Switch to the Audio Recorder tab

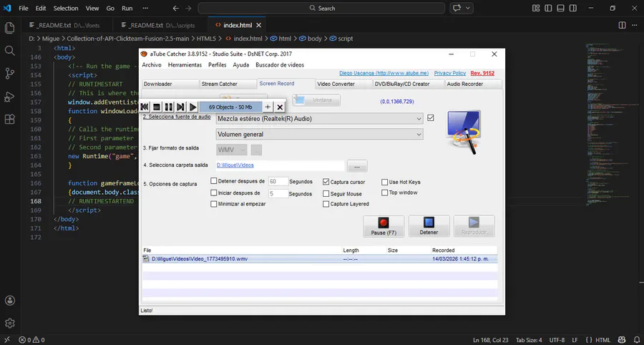click(x=473, y=84)
